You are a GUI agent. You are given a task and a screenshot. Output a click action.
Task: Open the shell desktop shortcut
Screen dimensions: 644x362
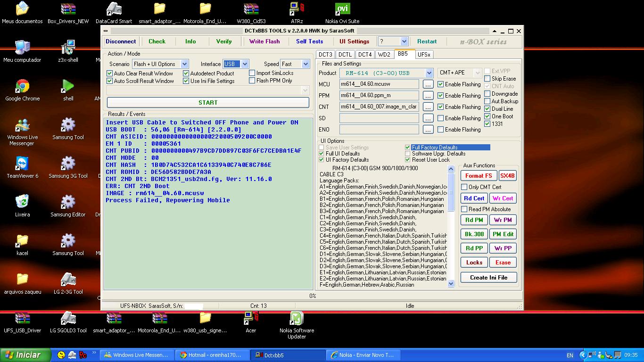68,90
